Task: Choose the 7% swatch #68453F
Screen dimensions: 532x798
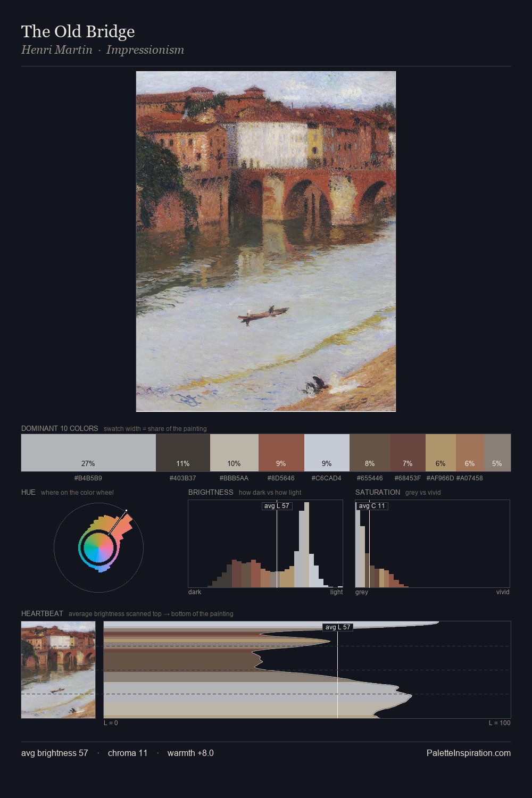Action: pos(408,453)
